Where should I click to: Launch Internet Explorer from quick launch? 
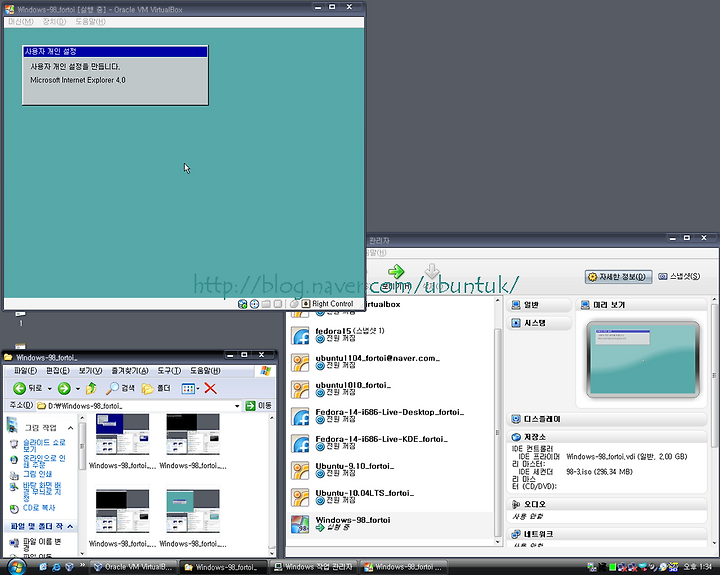56,567
